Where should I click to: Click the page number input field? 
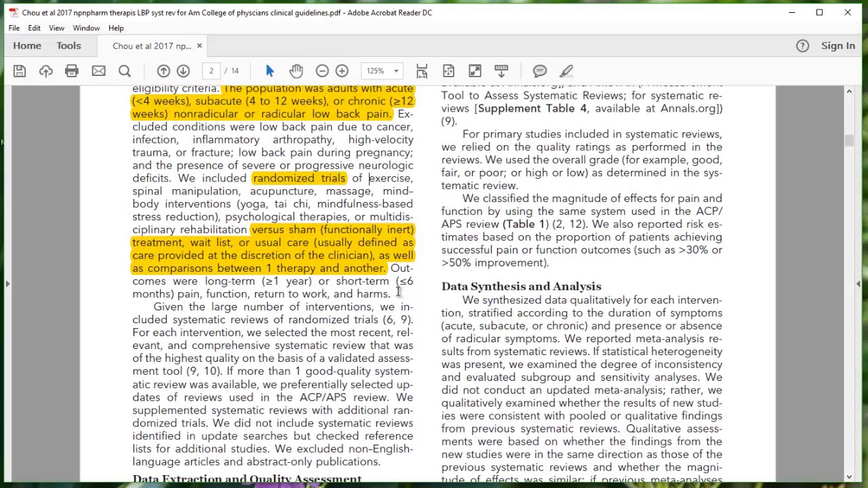(211, 71)
